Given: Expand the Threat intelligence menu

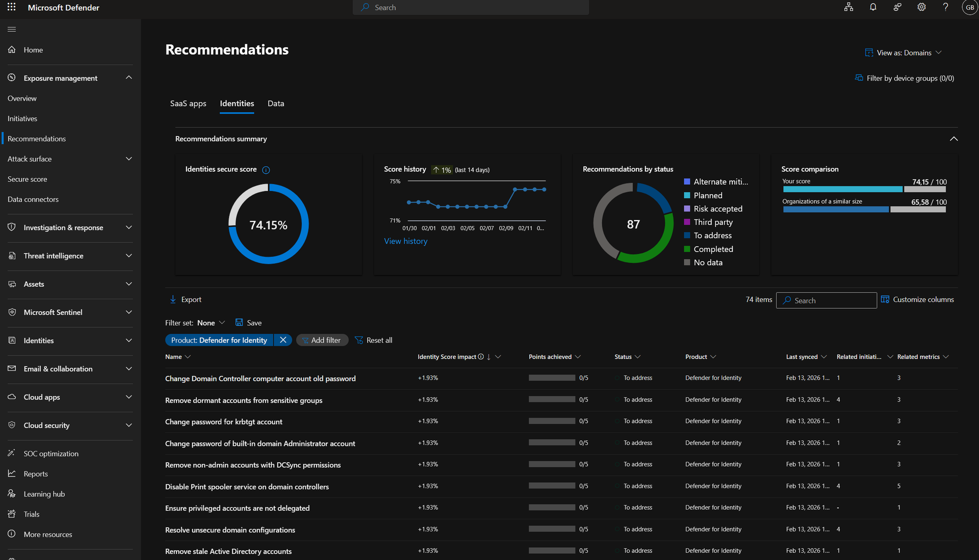Looking at the screenshot, I should (128, 256).
